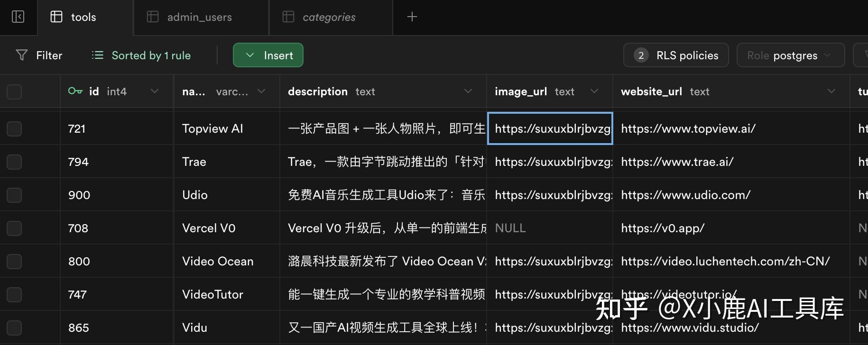This screenshot has height=345, width=868.
Task: Open the RLS policies button
Action: [x=676, y=55]
